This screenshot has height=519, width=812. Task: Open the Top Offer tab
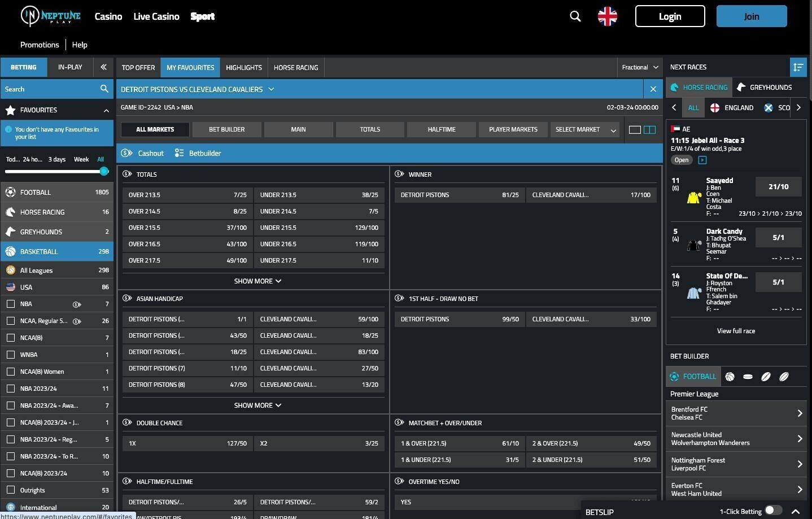[138, 67]
